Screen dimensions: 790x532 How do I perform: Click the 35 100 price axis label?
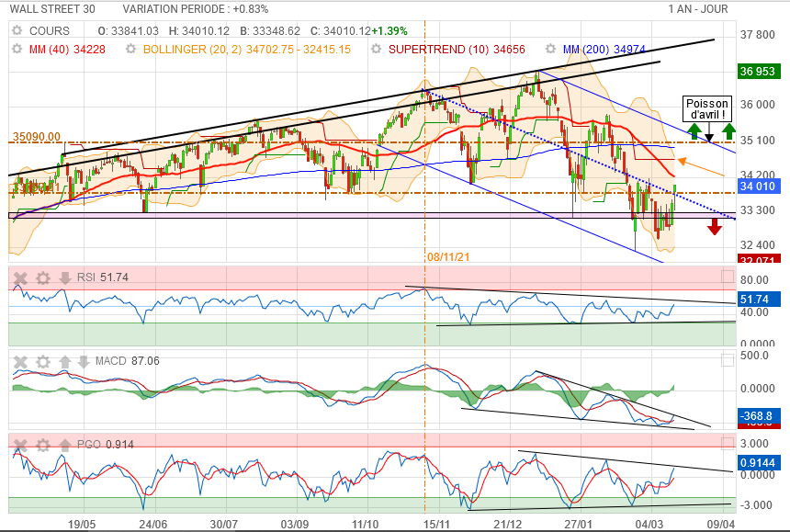(757, 140)
